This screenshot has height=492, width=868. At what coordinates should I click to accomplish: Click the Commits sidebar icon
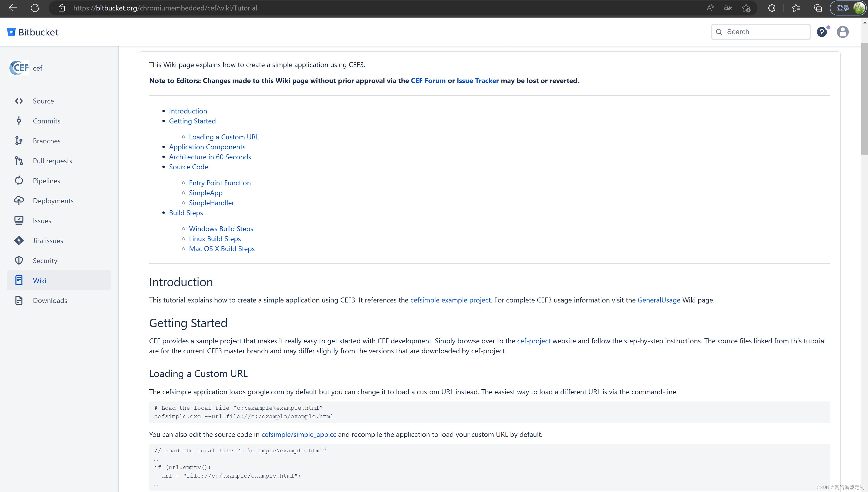click(19, 121)
